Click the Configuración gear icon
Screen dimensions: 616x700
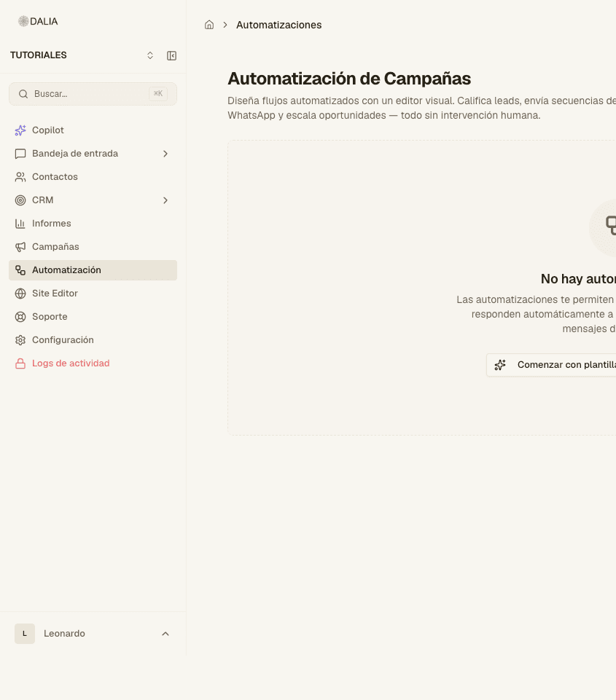pyautogui.click(x=20, y=339)
